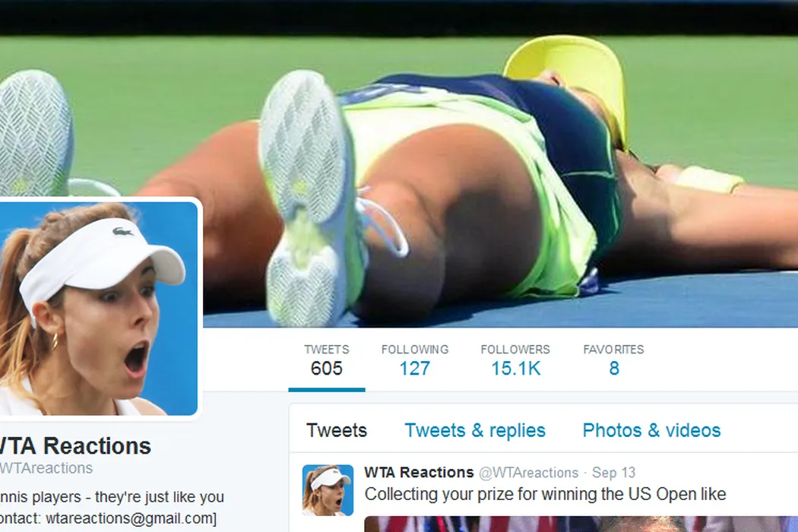Select the Tweets timeline tab

pos(337,430)
